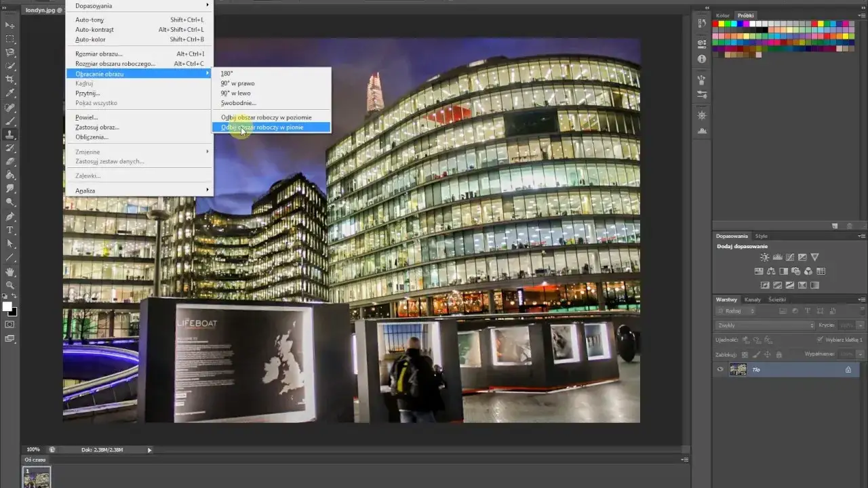Open the Info panel icon
Viewport: 868px width, 488px height.
click(702, 59)
